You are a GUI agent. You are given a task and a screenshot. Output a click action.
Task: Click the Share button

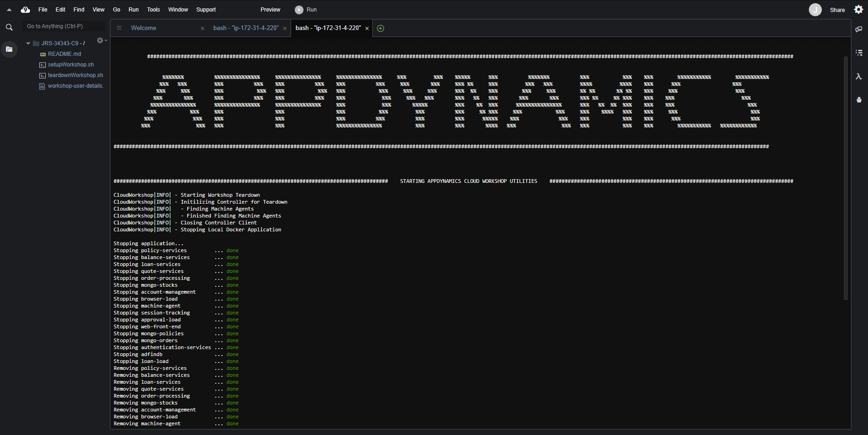click(837, 10)
